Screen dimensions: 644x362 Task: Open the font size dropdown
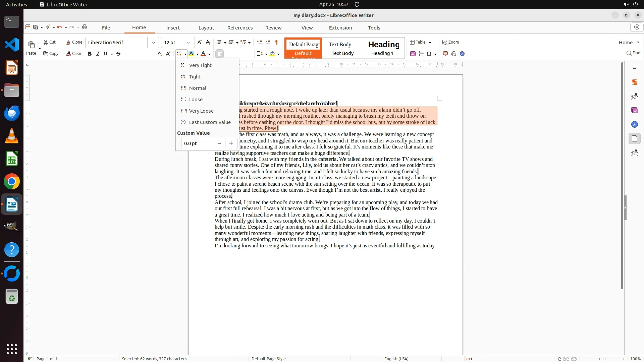[x=189, y=43]
